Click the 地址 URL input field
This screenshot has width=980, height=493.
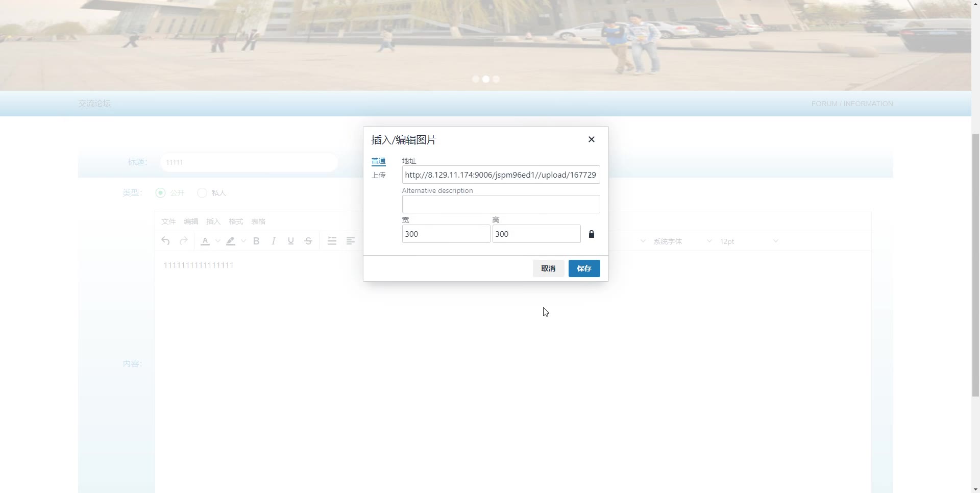coord(501,175)
